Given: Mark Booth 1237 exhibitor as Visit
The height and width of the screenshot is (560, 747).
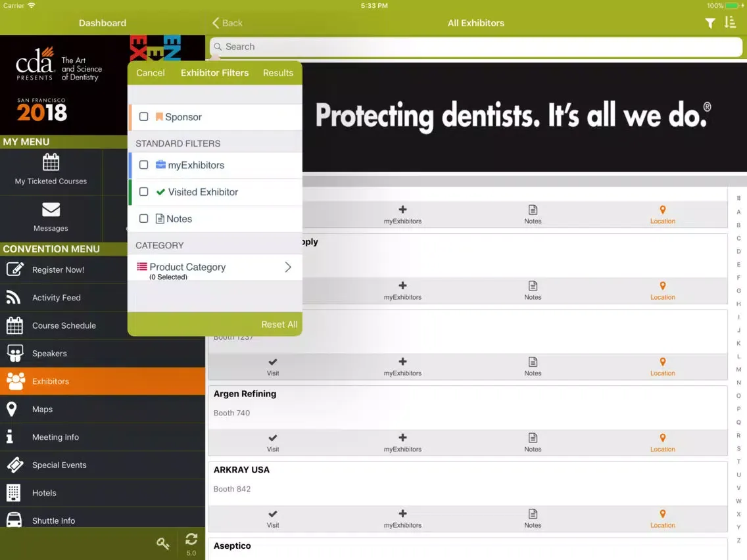Looking at the screenshot, I should (273, 367).
